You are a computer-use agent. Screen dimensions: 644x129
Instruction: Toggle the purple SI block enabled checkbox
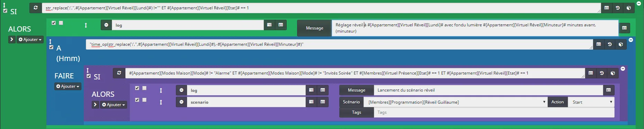point(89,76)
